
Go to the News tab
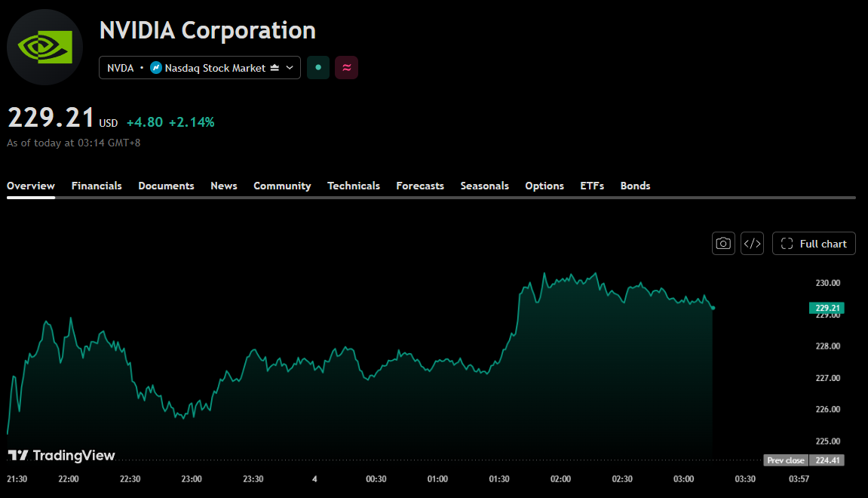coord(224,186)
